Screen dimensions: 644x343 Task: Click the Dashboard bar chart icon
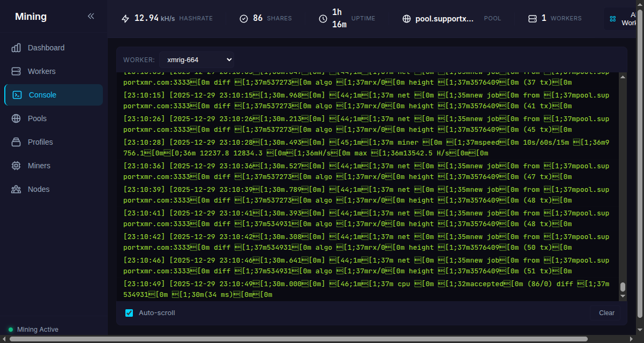click(16, 48)
